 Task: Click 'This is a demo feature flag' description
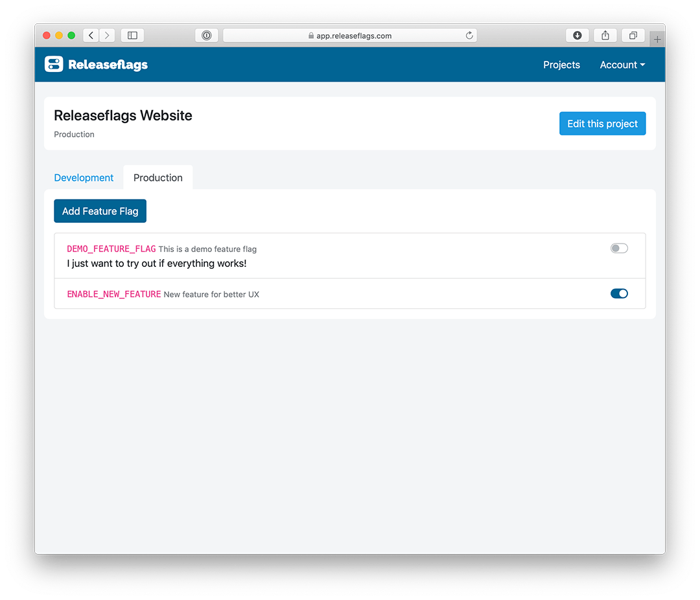(207, 249)
